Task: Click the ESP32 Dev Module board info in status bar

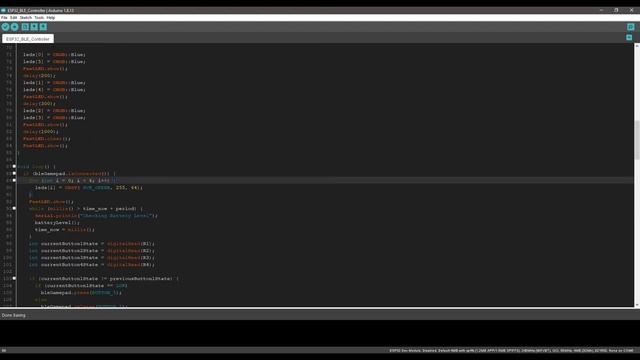Action: pyautogui.click(x=511, y=351)
